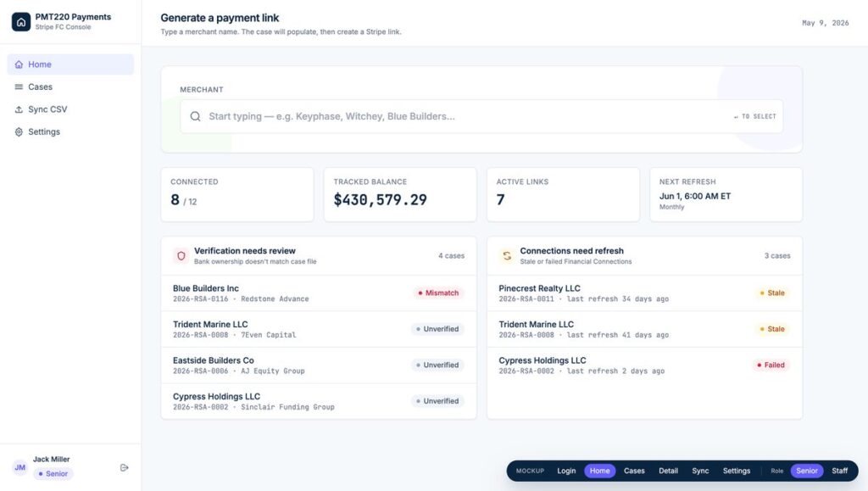This screenshot has width=868, height=491.
Task: Switch to Login in mockup bar
Action: (x=566, y=471)
